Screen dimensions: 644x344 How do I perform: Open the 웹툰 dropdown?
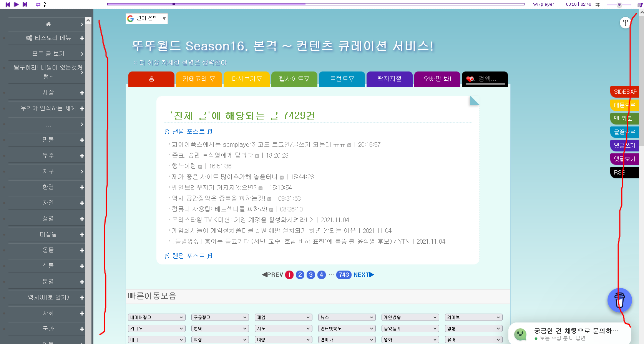coord(474,329)
